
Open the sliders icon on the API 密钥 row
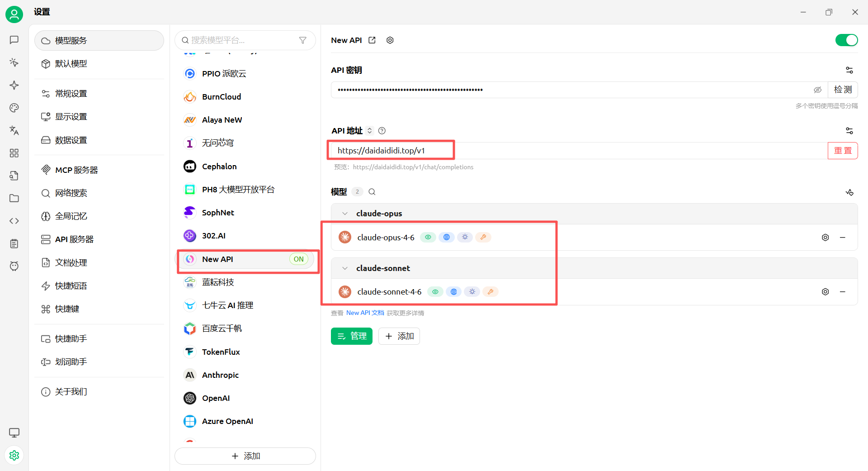[849, 70]
